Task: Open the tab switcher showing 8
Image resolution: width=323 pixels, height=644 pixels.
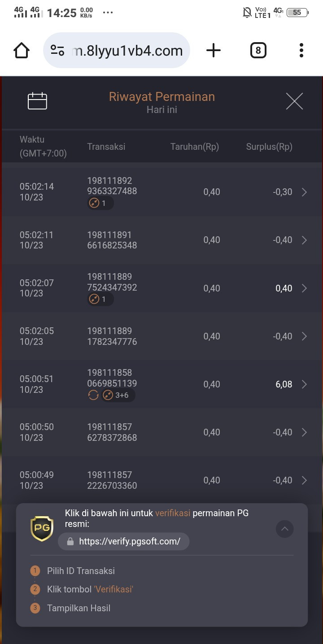Action: [258, 50]
